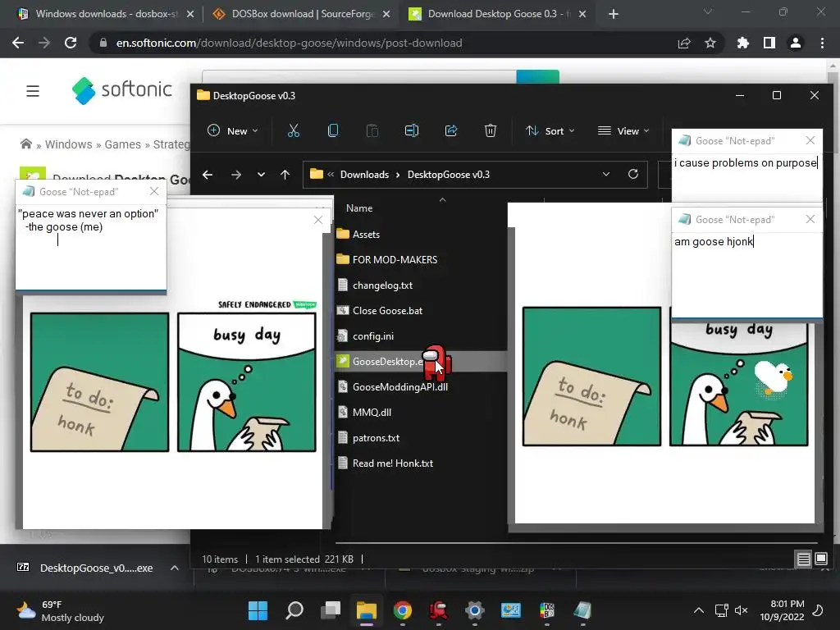Click the Paste icon in Explorer toolbar
The height and width of the screenshot is (630, 840).
(372, 130)
